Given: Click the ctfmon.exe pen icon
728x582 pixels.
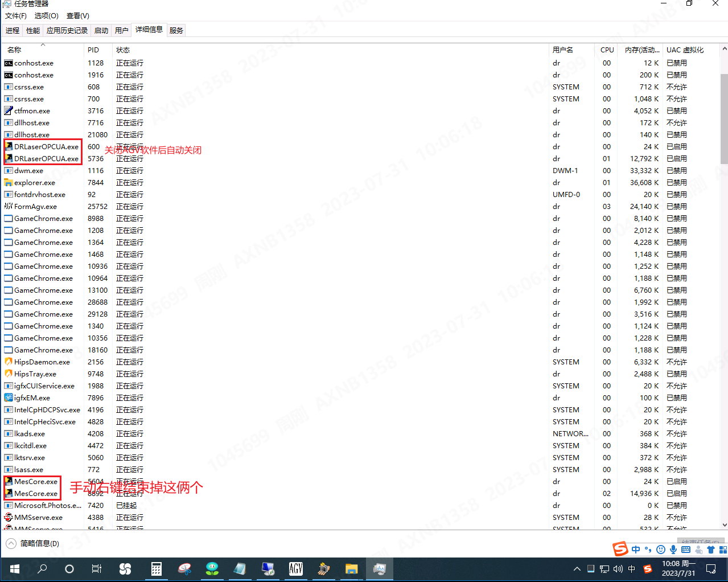Looking at the screenshot, I should click(x=9, y=110).
